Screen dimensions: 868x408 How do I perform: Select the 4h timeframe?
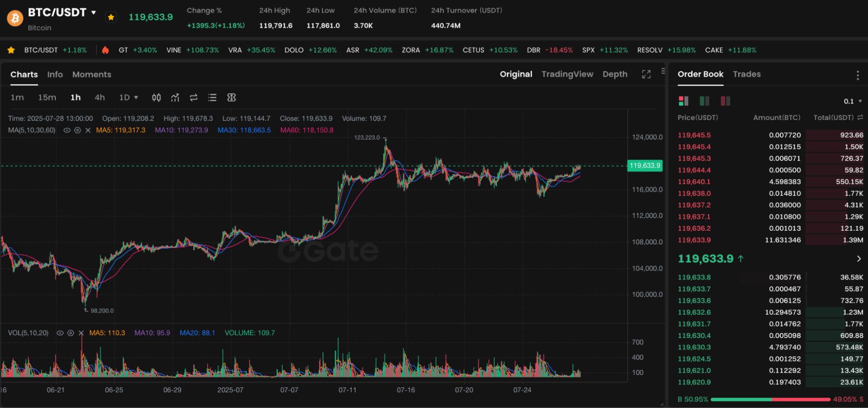point(100,97)
